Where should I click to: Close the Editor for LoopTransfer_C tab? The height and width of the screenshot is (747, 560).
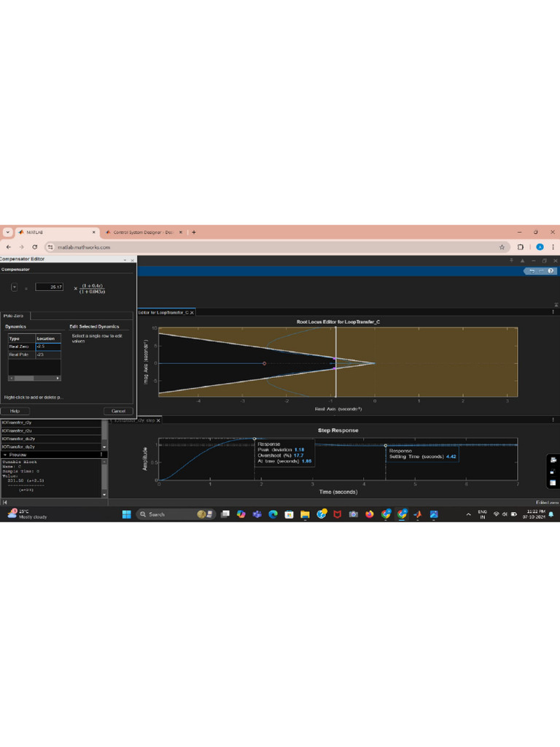click(192, 312)
